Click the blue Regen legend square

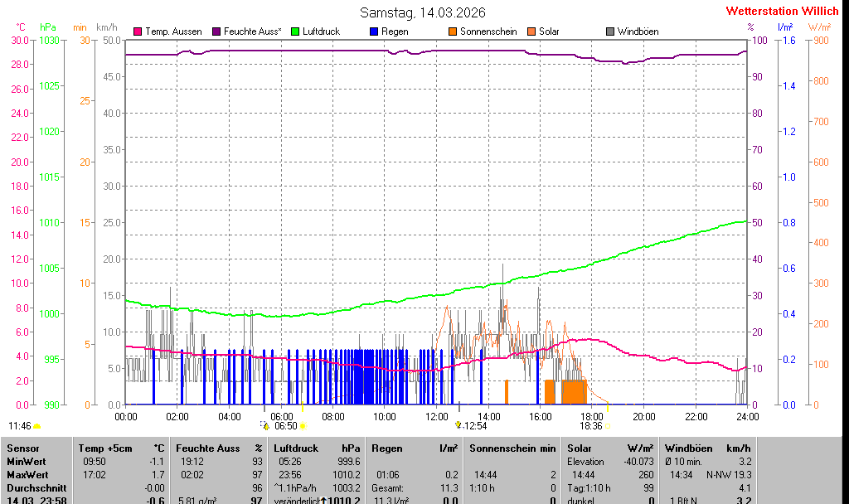(374, 31)
